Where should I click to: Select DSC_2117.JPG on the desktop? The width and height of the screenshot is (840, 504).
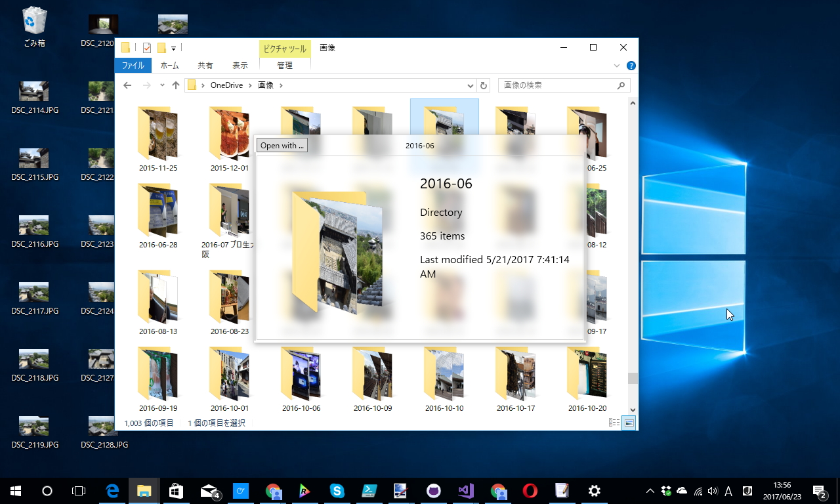coord(35,297)
